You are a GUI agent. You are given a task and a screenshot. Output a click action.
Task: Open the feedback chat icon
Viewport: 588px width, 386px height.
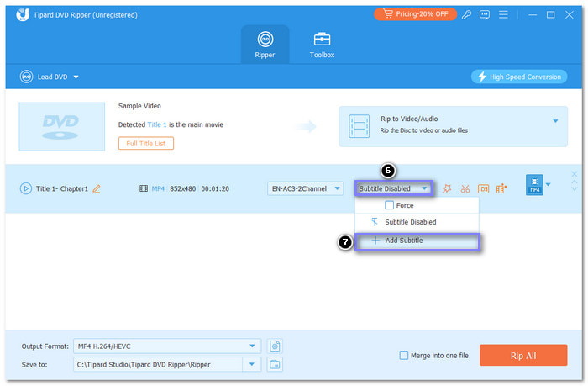[485, 14]
